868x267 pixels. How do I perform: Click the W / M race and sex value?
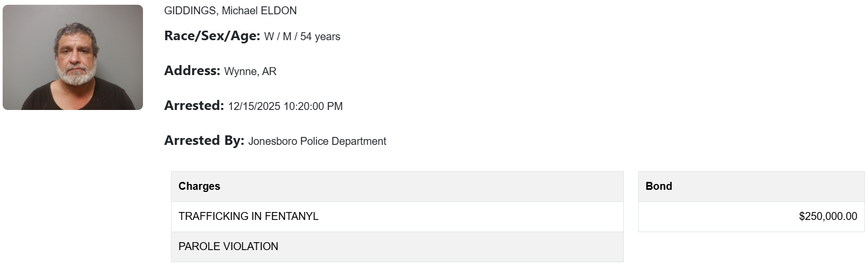(x=278, y=36)
